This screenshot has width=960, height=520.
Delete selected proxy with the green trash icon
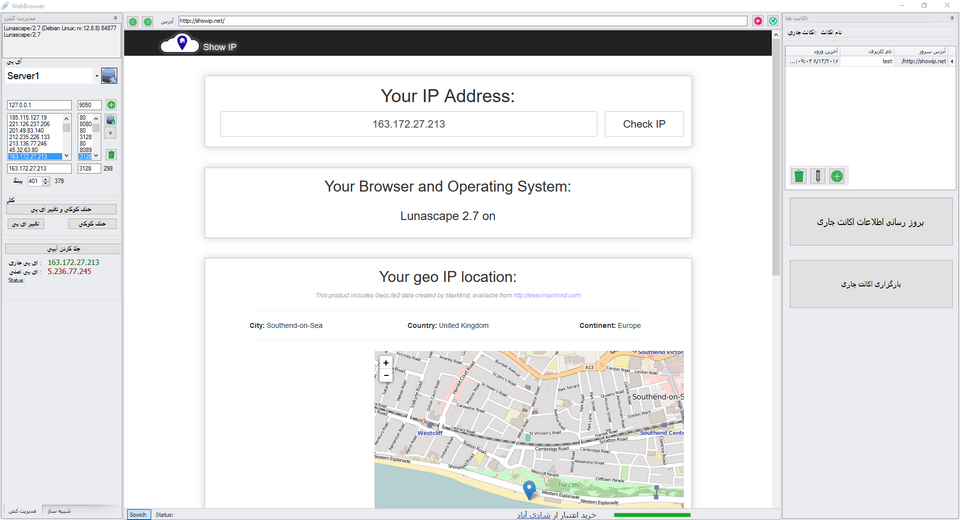tap(111, 154)
